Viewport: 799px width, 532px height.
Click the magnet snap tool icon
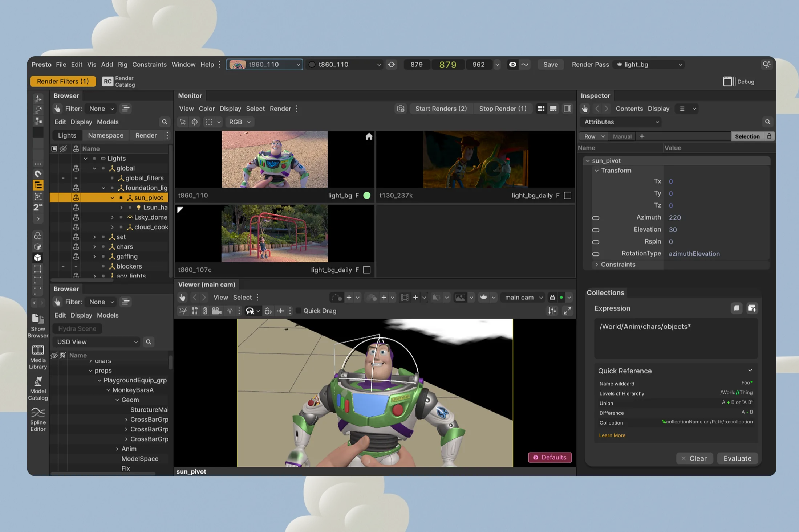click(38, 173)
